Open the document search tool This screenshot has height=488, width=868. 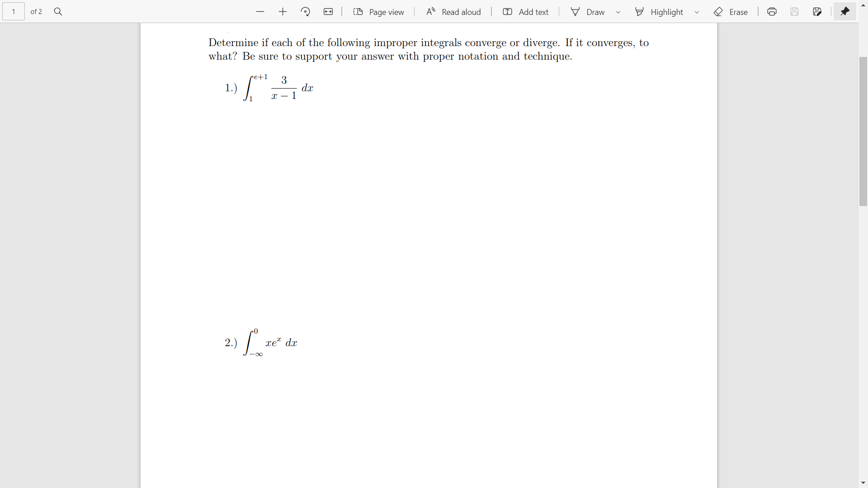click(58, 11)
